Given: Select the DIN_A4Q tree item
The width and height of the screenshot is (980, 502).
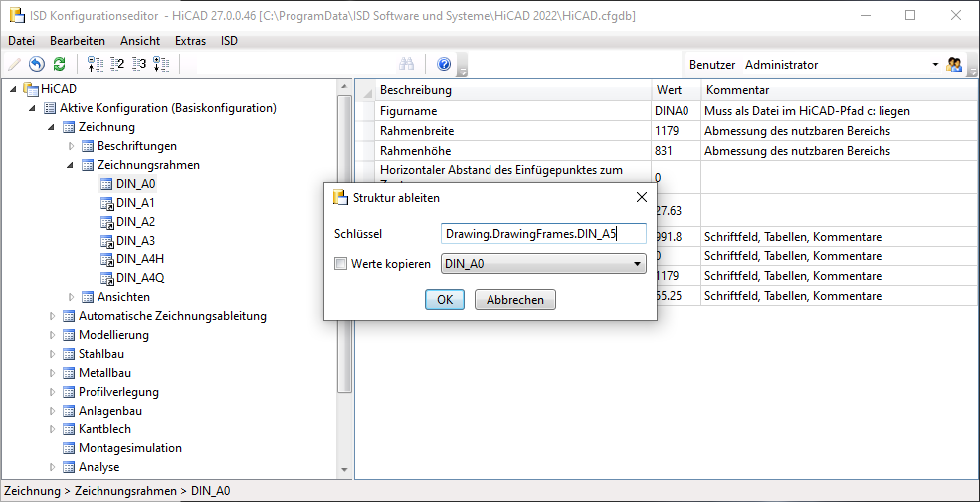Looking at the screenshot, I should tap(140, 278).
